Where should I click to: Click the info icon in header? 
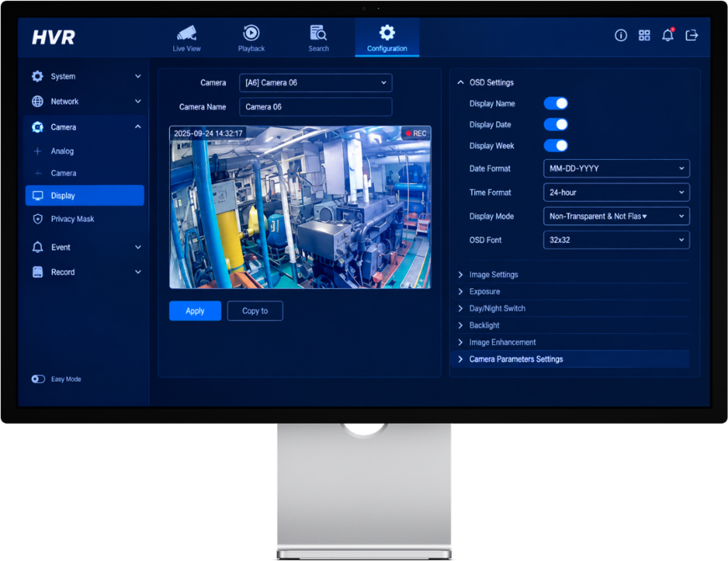(621, 35)
